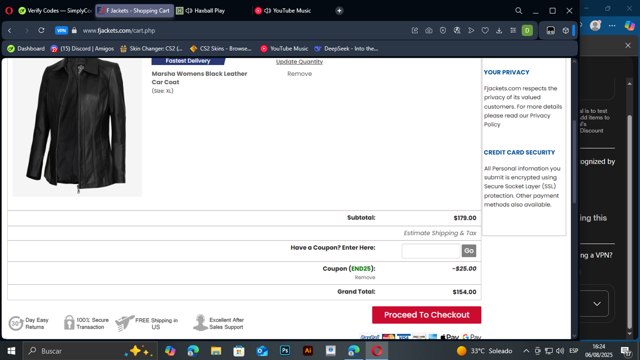Open the YouTube Music bookmark
This screenshot has width=640, height=360.
pyautogui.click(x=284, y=49)
